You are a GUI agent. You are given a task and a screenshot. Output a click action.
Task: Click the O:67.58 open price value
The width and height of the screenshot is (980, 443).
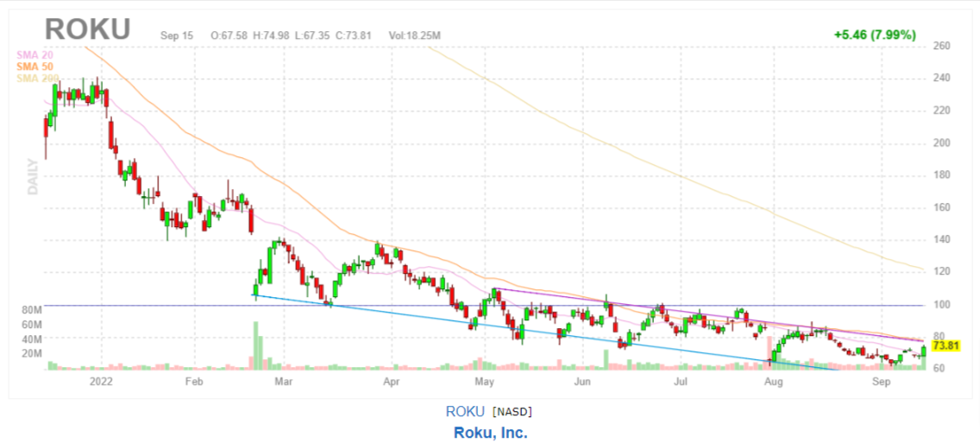click(229, 35)
